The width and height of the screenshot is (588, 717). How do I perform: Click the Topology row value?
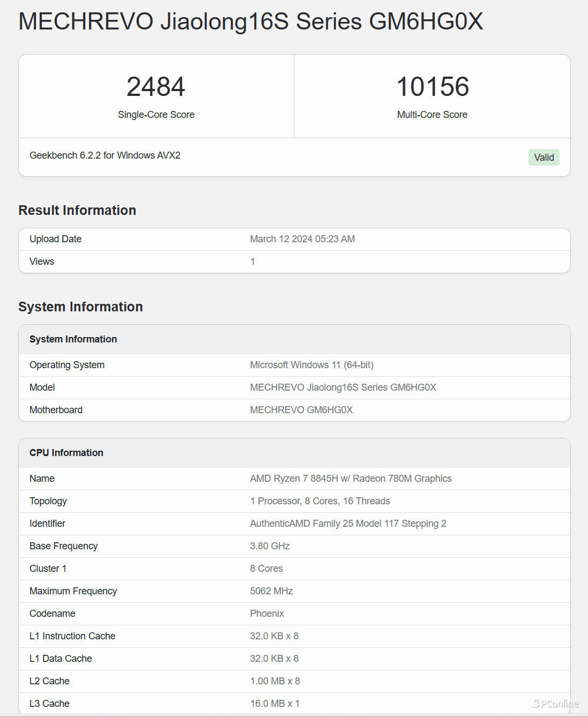click(320, 501)
